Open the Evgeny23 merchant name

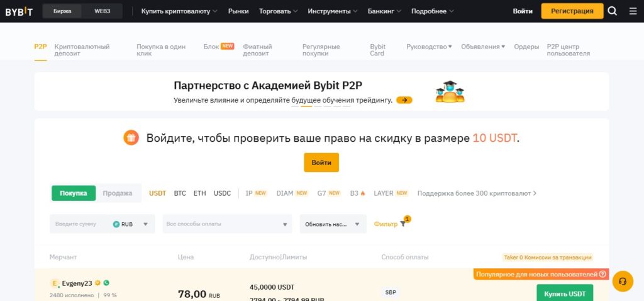tap(77, 283)
